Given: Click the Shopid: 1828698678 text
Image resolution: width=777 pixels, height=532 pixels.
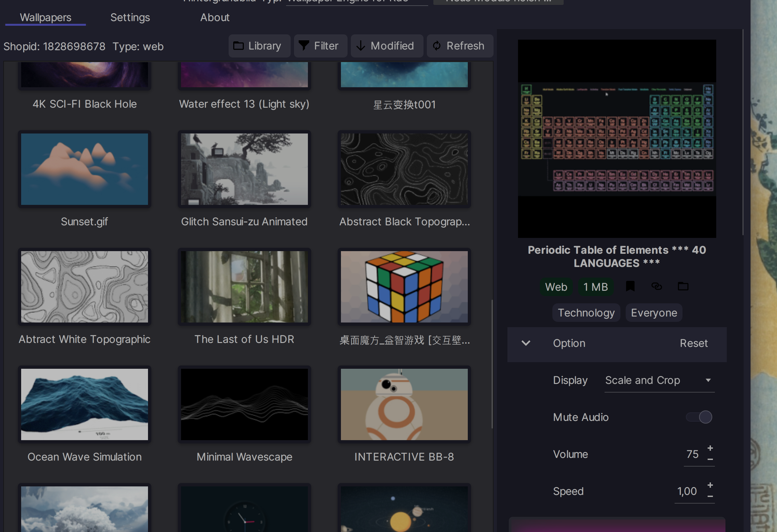Looking at the screenshot, I should coord(54,46).
